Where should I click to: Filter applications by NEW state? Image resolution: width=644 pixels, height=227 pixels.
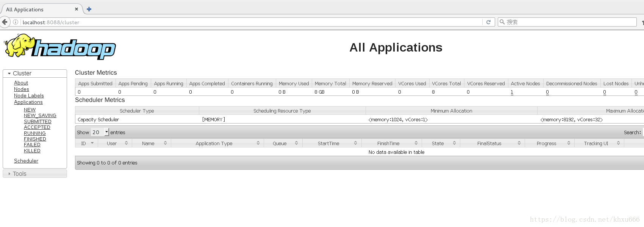point(30,110)
